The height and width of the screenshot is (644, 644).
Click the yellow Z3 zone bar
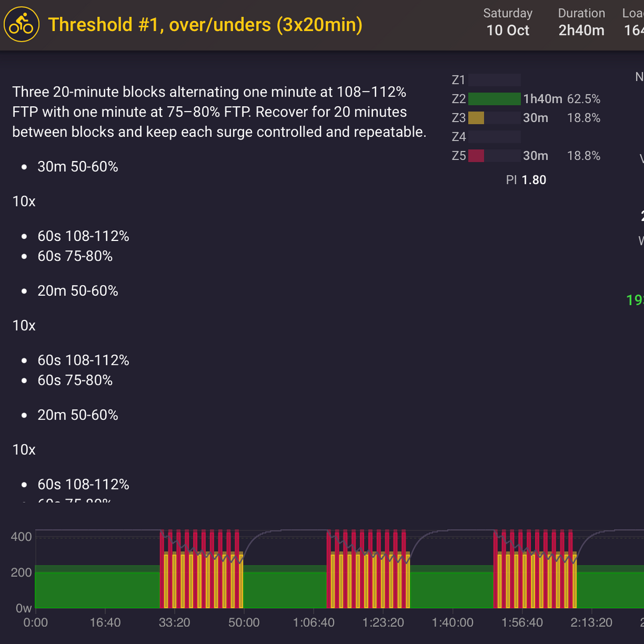pos(476,118)
